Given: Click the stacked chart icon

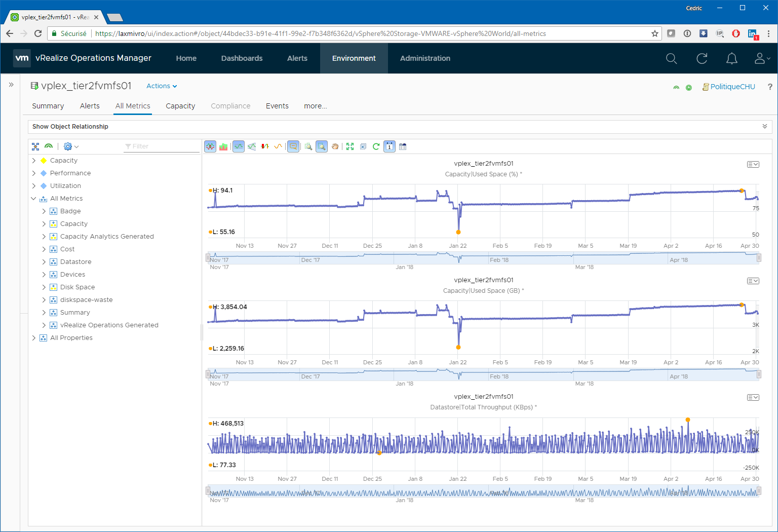Looking at the screenshot, I should (223, 146).
